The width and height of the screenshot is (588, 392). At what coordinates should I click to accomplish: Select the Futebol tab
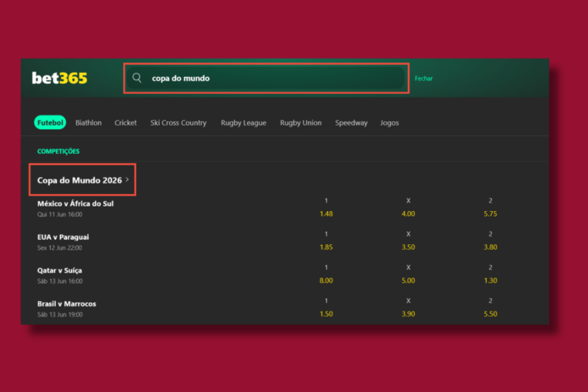pos(50,122)
